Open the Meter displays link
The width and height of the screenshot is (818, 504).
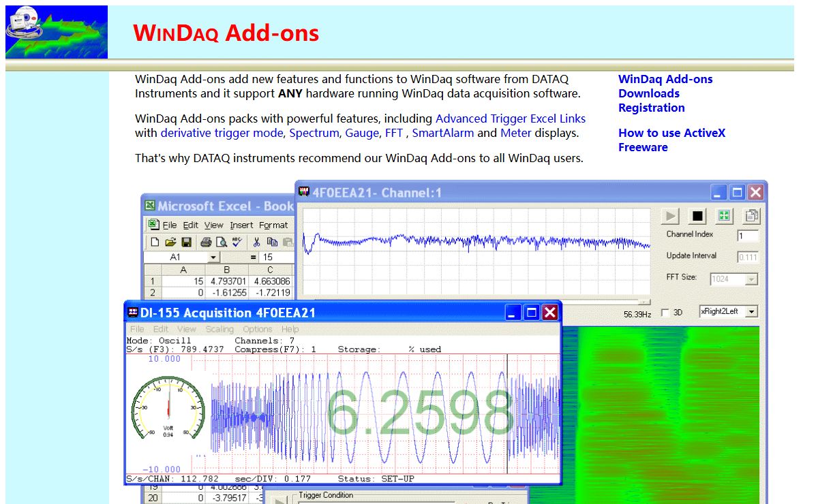pyautogui.click(x=516, y=133)
